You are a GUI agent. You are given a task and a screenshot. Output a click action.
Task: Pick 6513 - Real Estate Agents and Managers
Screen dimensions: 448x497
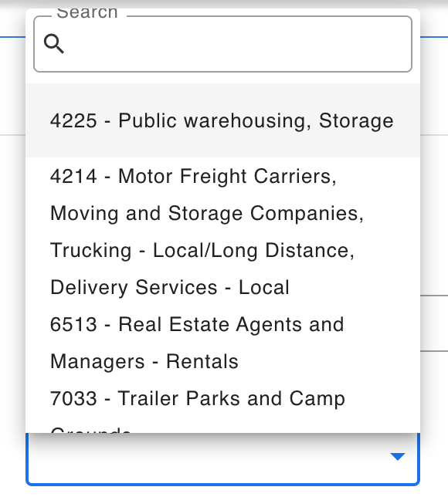coord(222,343)
